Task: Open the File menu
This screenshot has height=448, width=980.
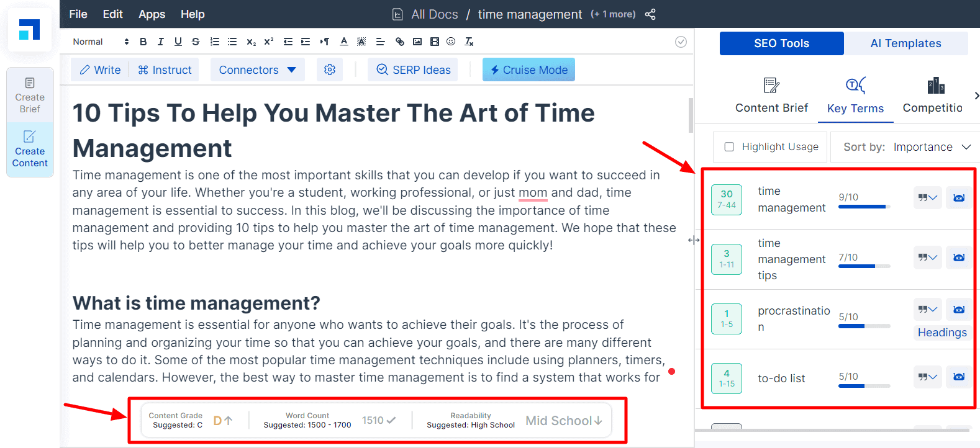Action: pos(78,14)
